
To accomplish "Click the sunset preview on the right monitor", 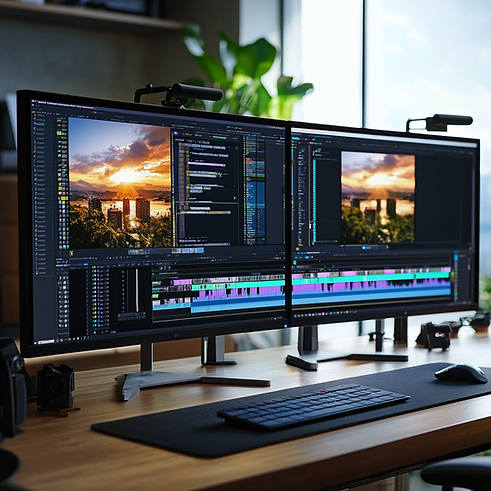I will tap(378, 198).
